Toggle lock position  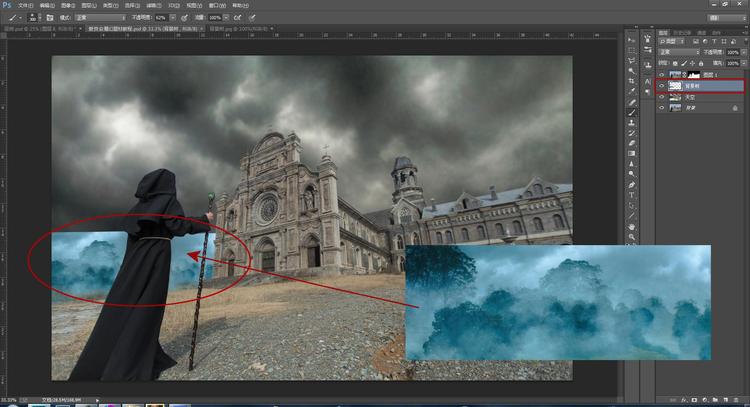point(693,63)
